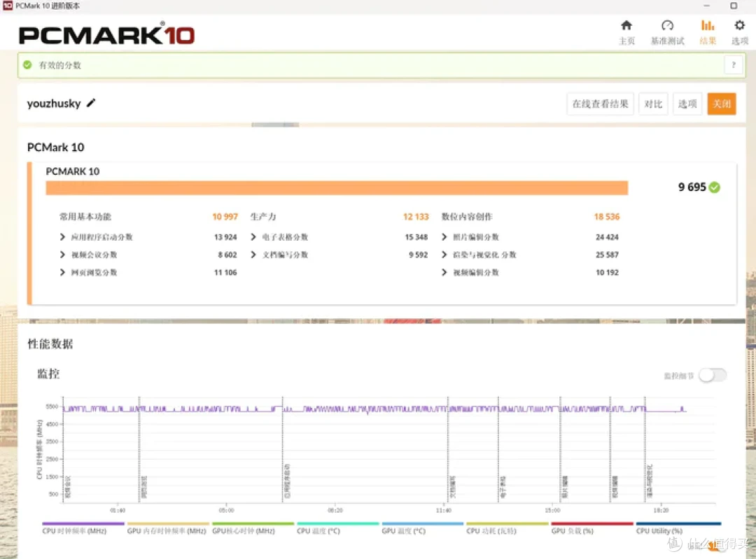Click the 13 924 app startup score
756x559 pixels.
coord(225,237)
